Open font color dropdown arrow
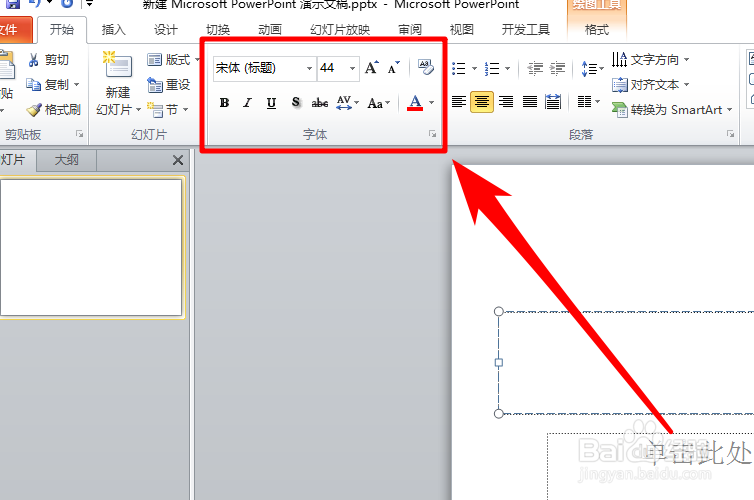Screen dimensions: 754x500 pos(431,103)
